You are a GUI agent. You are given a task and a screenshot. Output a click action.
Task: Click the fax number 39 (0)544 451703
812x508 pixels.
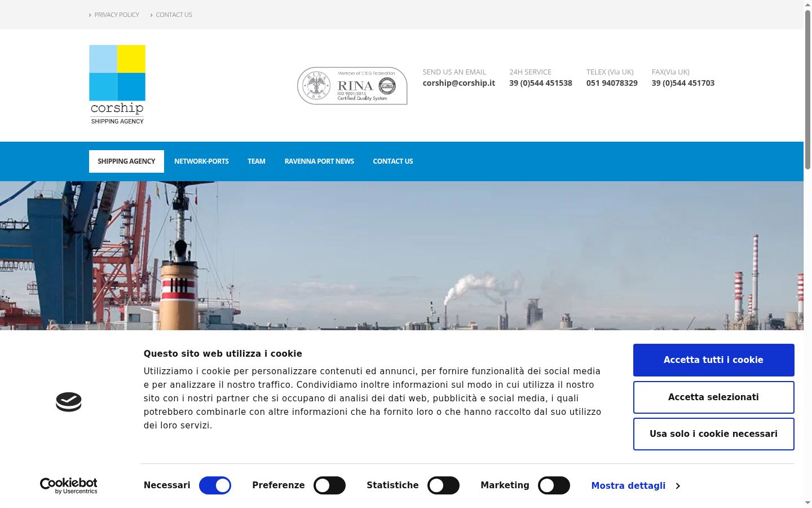683,83
